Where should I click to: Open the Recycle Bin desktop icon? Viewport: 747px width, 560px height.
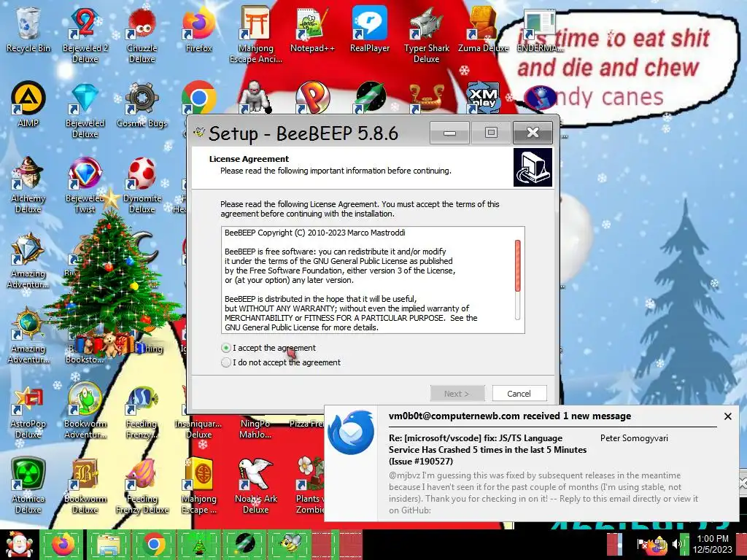[x=28, y=31]
